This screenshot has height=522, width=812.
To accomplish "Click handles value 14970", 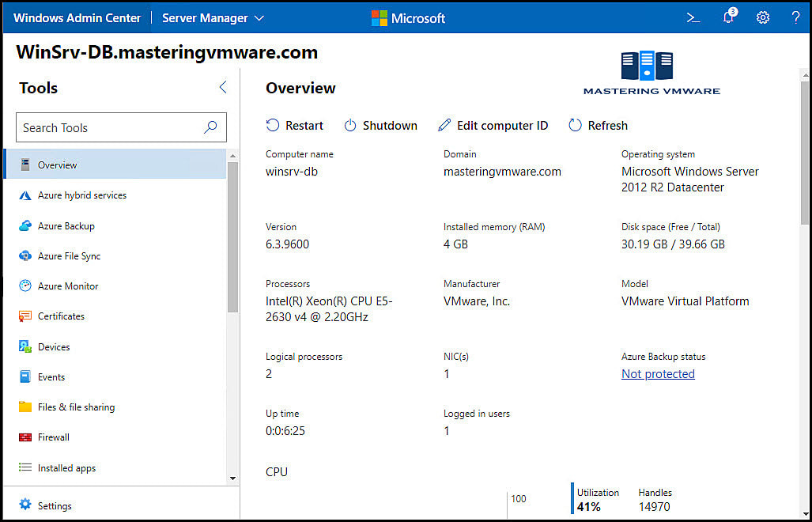I will point(654,507).
